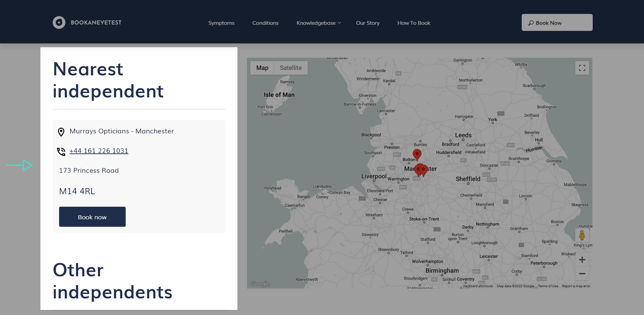Open the Conditions page

pyautogui.click(x=265, y=23)
